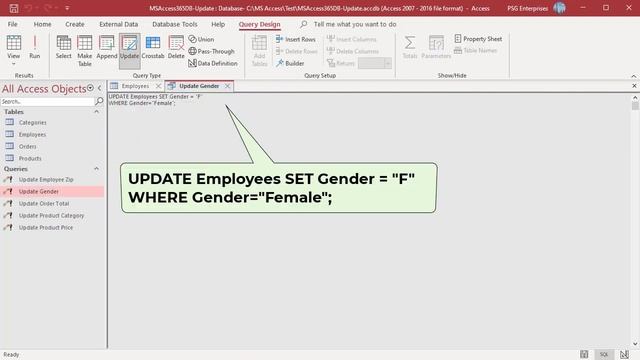Switch to the Create ribbon tab
640x360 pixels.
click(x=75, y=24)
